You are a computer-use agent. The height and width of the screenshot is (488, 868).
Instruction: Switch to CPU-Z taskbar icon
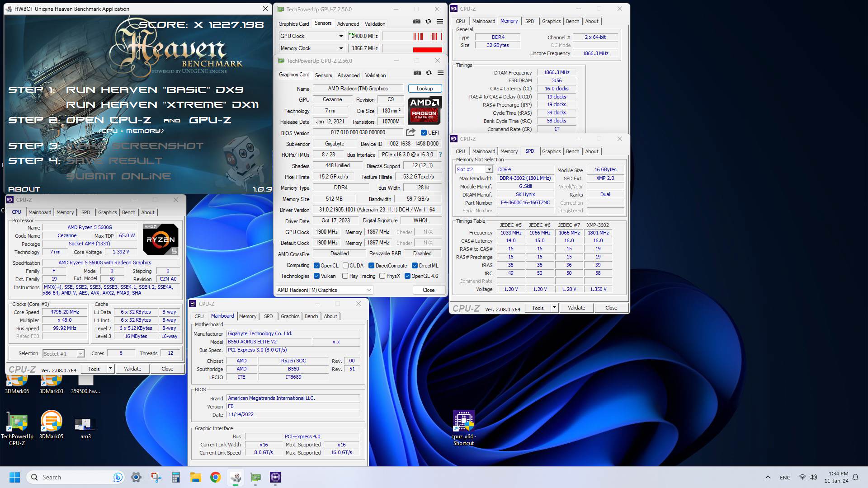point(275,477)
